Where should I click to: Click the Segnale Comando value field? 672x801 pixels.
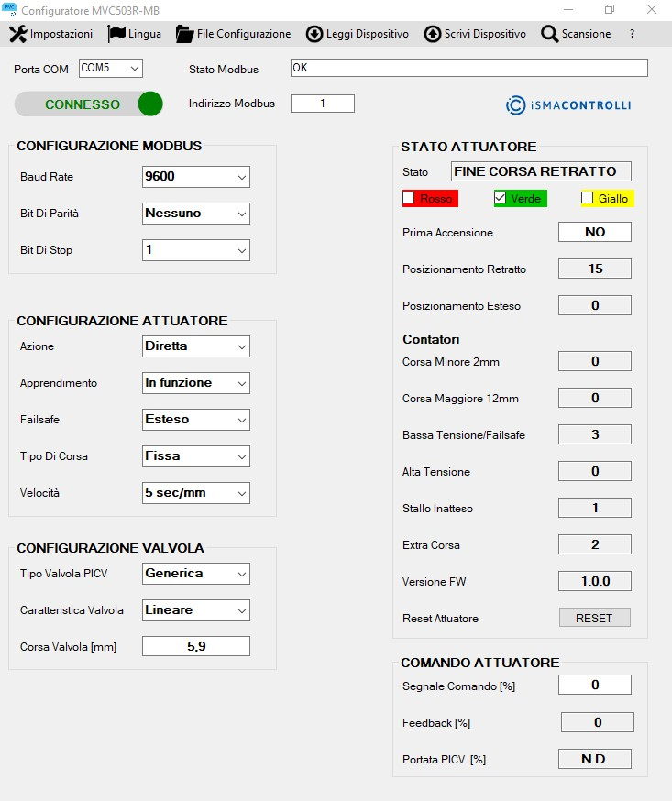pos(595,685)
